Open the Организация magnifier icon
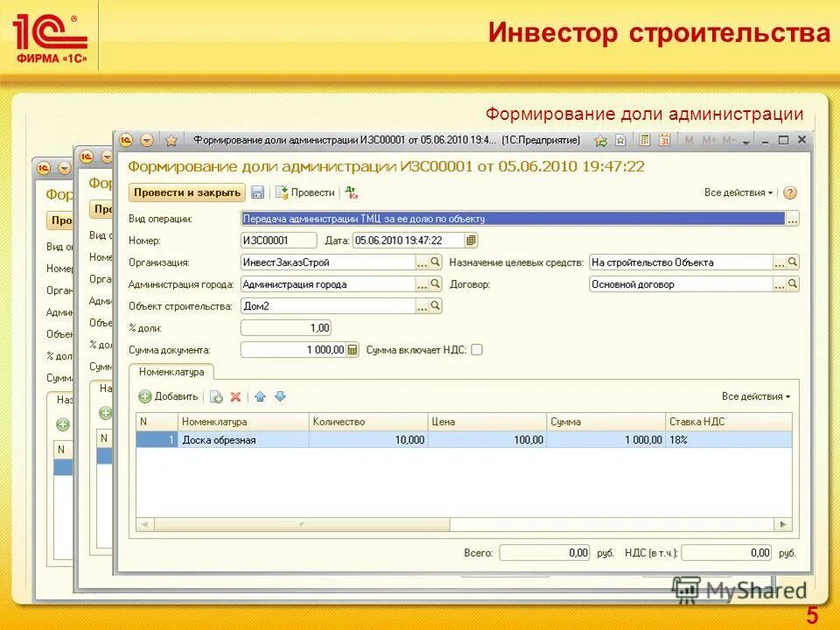 pos(435,262)
